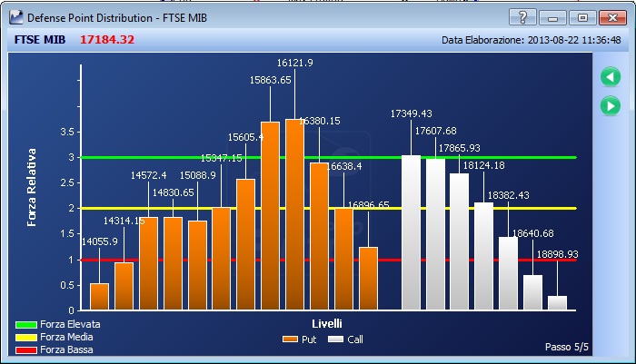Click the chart app icon in title bar
The height and width of the screenshot is (364, 636).
16,17
